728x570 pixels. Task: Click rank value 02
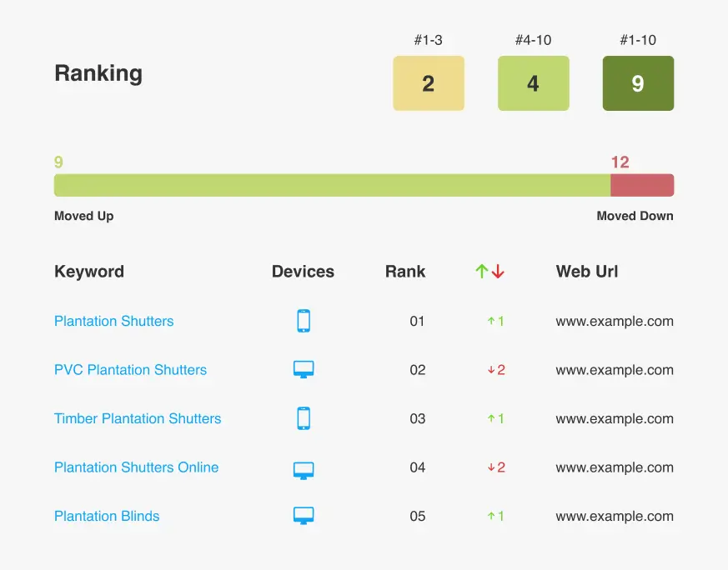point(418,370)
